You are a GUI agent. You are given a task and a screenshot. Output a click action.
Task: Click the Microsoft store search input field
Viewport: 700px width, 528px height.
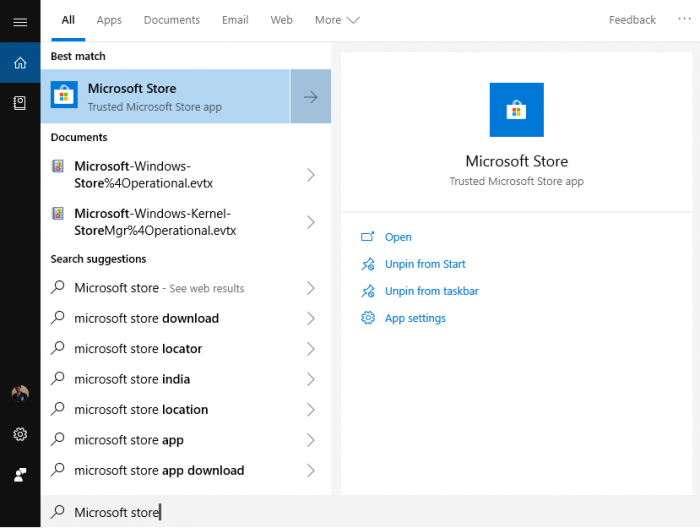pos(371,512)
